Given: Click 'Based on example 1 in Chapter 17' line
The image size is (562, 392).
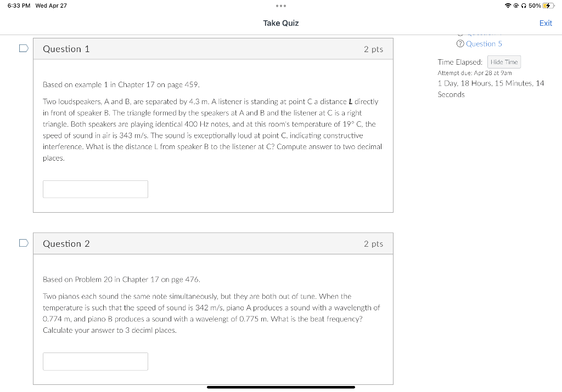Looking at the screenshot, I should pyautogui.click(x=121, y=85).
